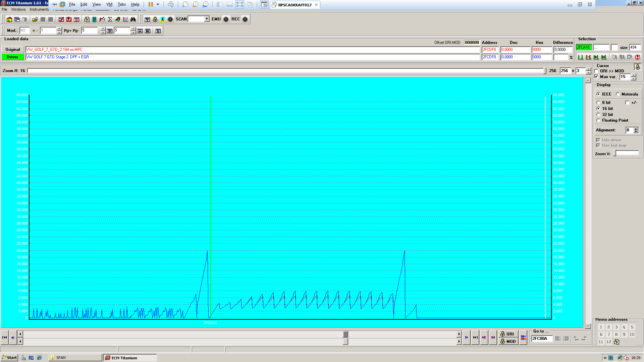Click the Zoom H slider handle

coord(545,71)
